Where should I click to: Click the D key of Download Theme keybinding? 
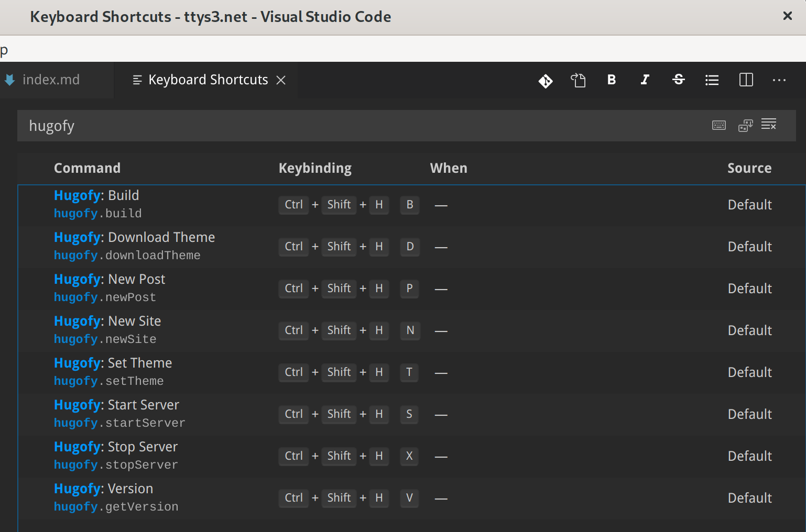410,247
